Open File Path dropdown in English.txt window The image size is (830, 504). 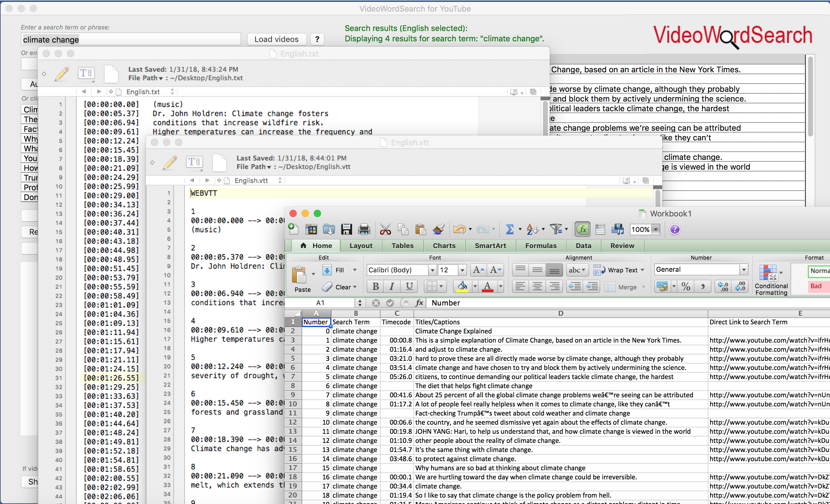pos(146,78)
